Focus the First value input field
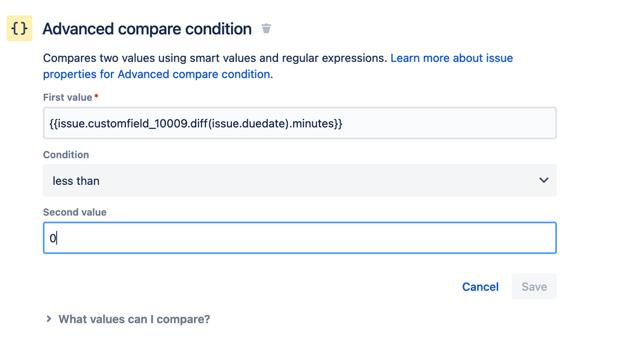This screenshot has height=364, width=633. click(444, 123)
